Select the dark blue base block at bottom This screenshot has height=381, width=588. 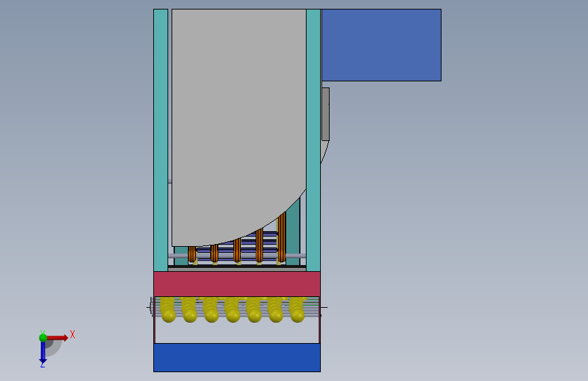[x=237, y=357]
